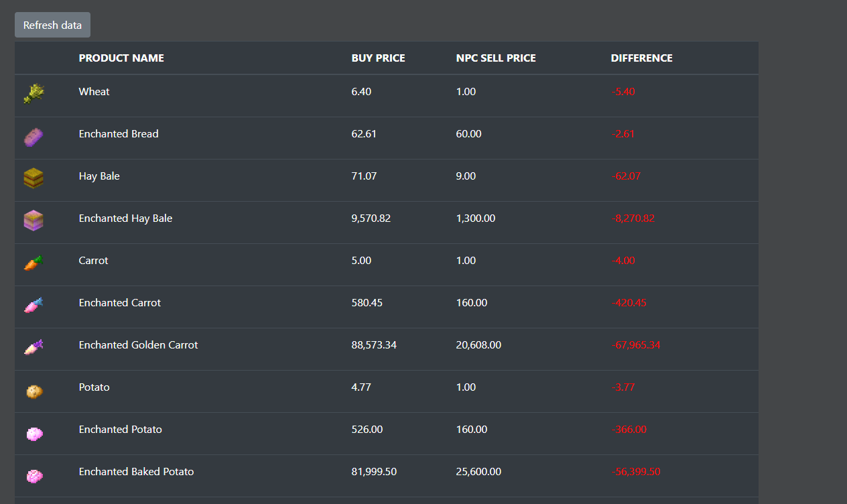
Task: Click the -67,965.34 difference value
Action: click(x=636, y=345)
